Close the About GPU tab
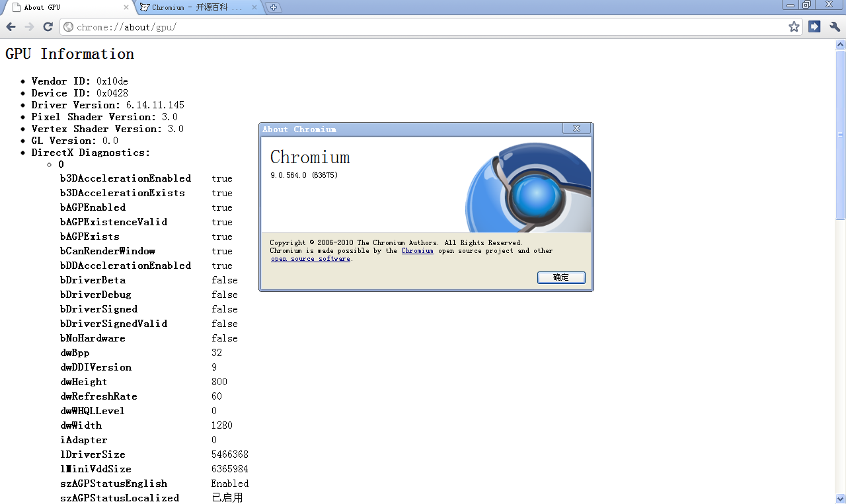846x504 pixels. coord(126,8)
